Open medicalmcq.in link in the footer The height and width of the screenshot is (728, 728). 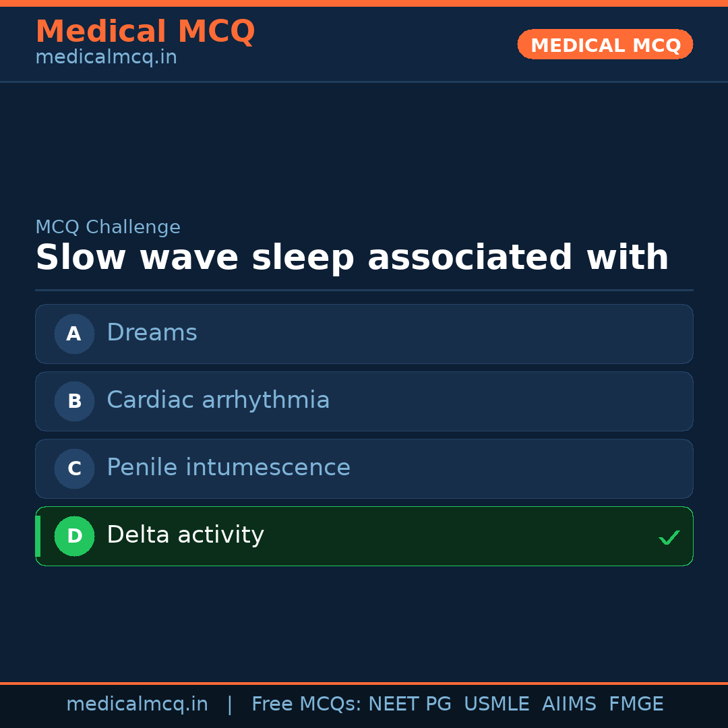point(137,704)
